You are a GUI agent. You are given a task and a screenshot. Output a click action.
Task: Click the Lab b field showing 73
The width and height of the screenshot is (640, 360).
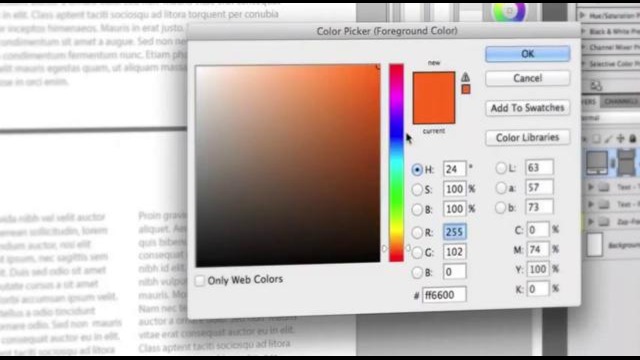pos(539,207)
